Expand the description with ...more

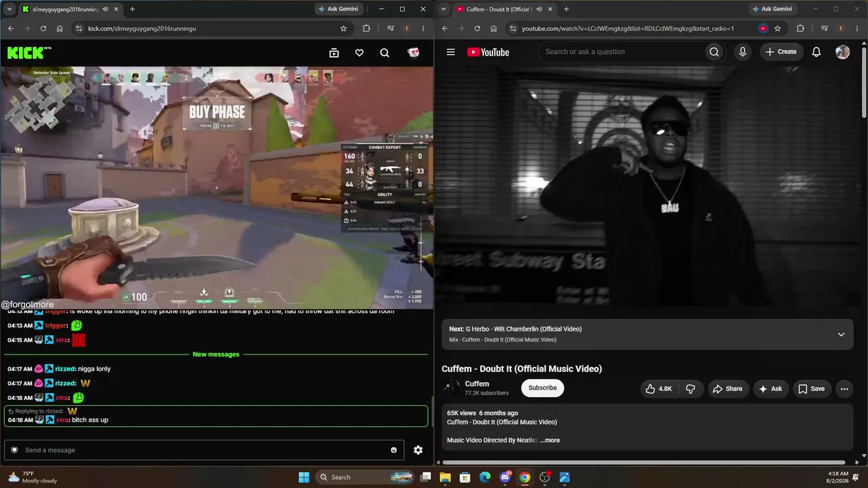[x=550, y=440]
